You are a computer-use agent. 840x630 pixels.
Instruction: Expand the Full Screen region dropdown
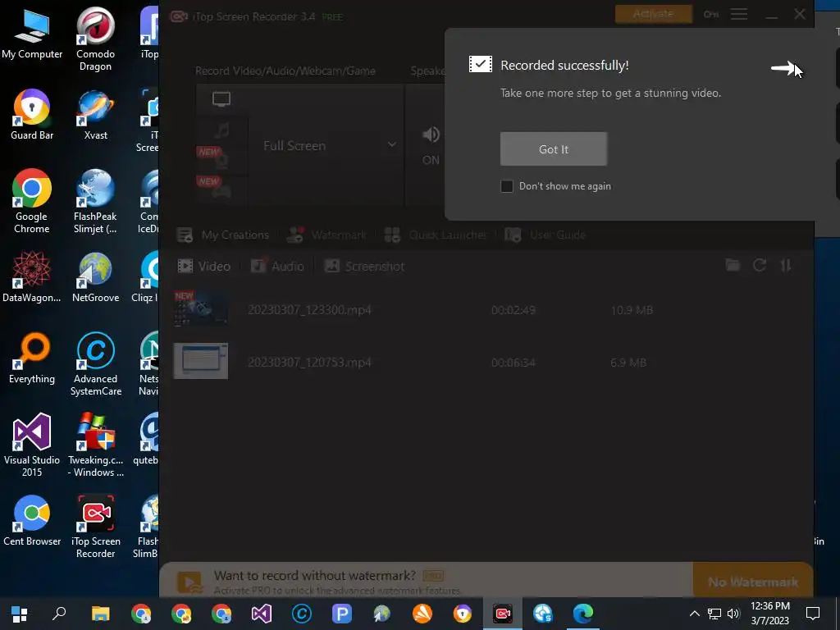click(391, 145)
